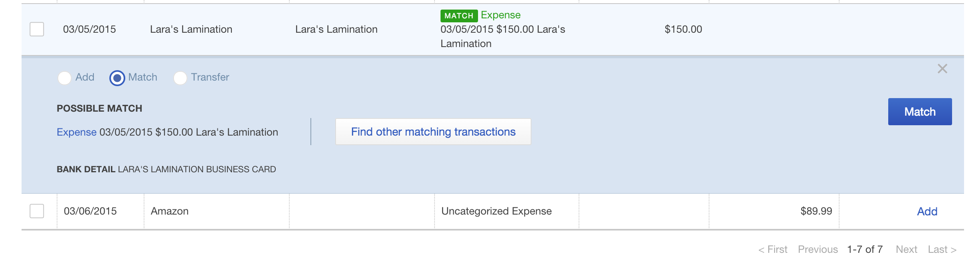The image size is (980, 264).
Task: Go to the Next page
Action: click(906, 250)
